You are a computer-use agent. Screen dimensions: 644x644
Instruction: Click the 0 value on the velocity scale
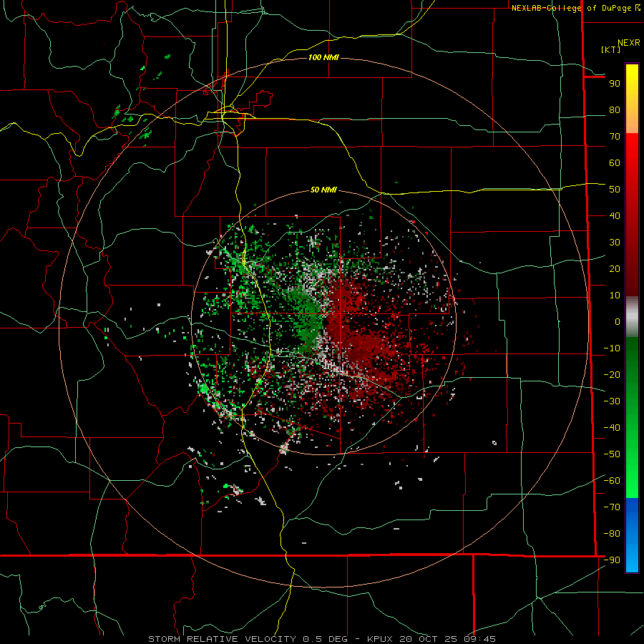pyautogui.click(x=618, y=321)
